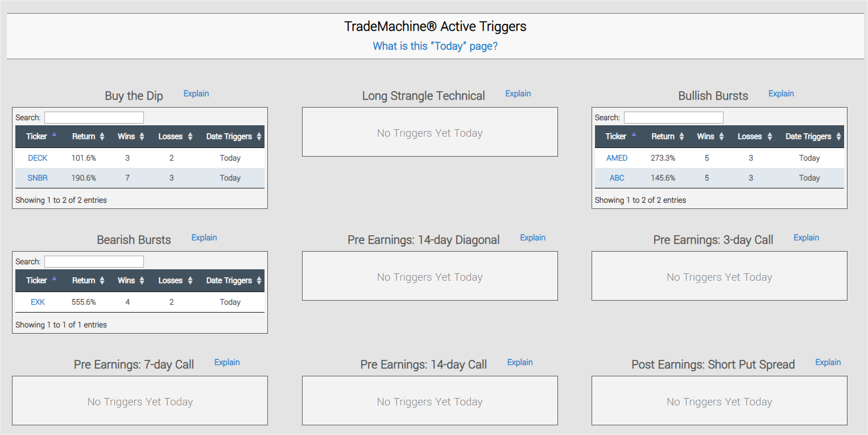Sort Buy the Dip table by Losses
This screenshot has height=435, width=868.
pyautogui.click(x=175, y=137)
